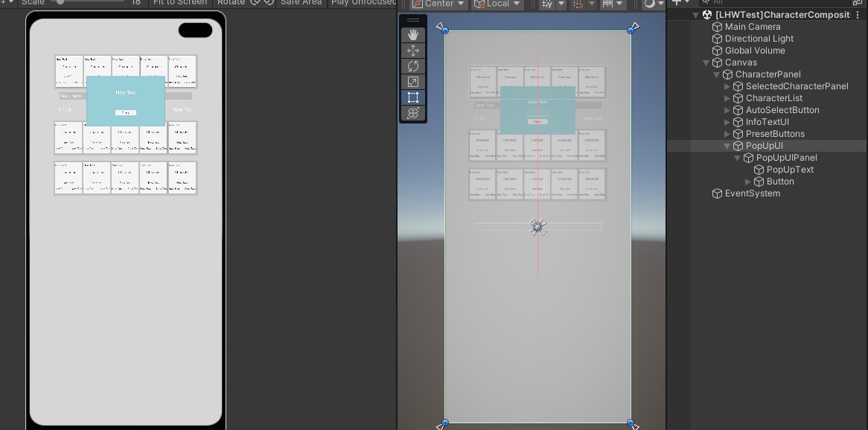Screen dimensions: 868x430
Task: Click the EventSystem cube icon
Action: point(717,193)
